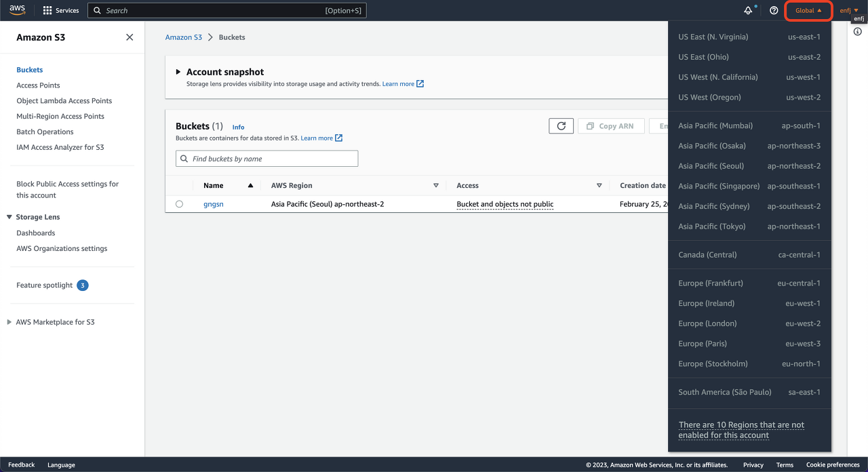
Task: Open Cookie preferences in footer
Action: (x=833, y=465)
